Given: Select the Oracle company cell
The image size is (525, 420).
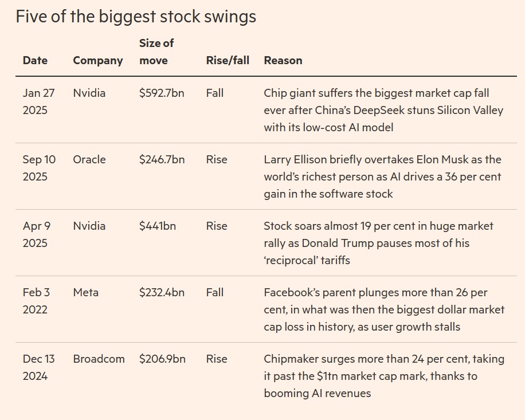Looking at the screenshot, I should point(89,159).
